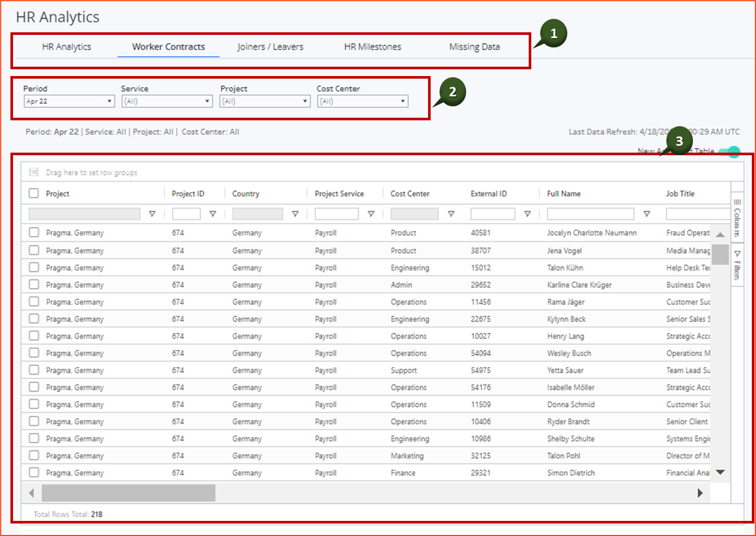The image size is (756, 536).
Task: Click the Job Title filter input
Action: 698,214
